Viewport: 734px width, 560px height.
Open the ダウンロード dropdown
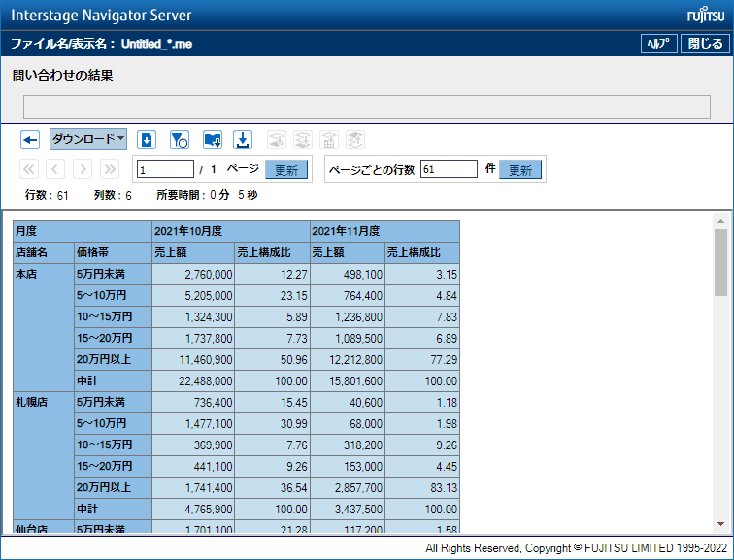coord(88,140)
